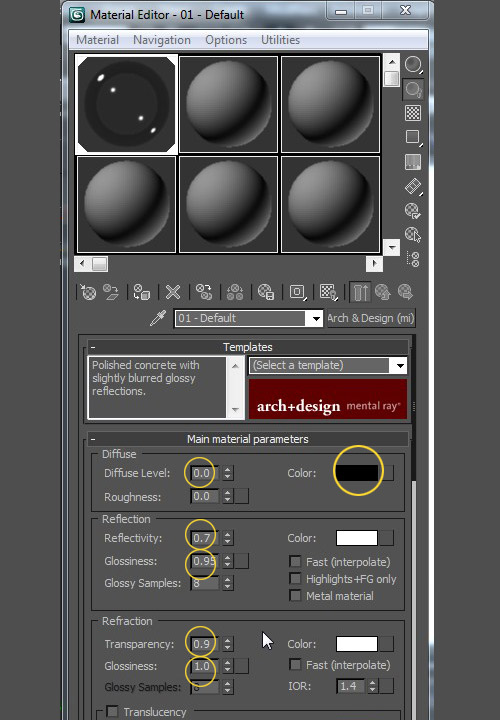This screenshot has height=720, width=500.
Task: Click the Video Color Check icon
Action: pos(413,162)
